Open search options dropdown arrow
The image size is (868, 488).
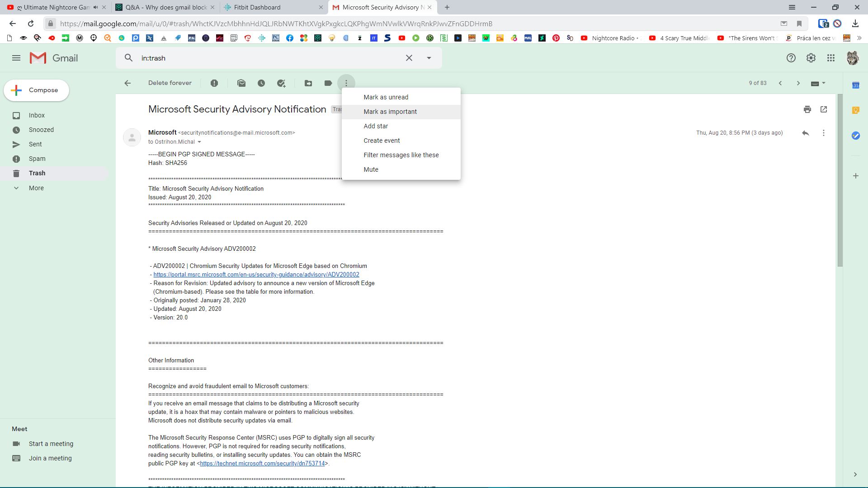(429, 58)
